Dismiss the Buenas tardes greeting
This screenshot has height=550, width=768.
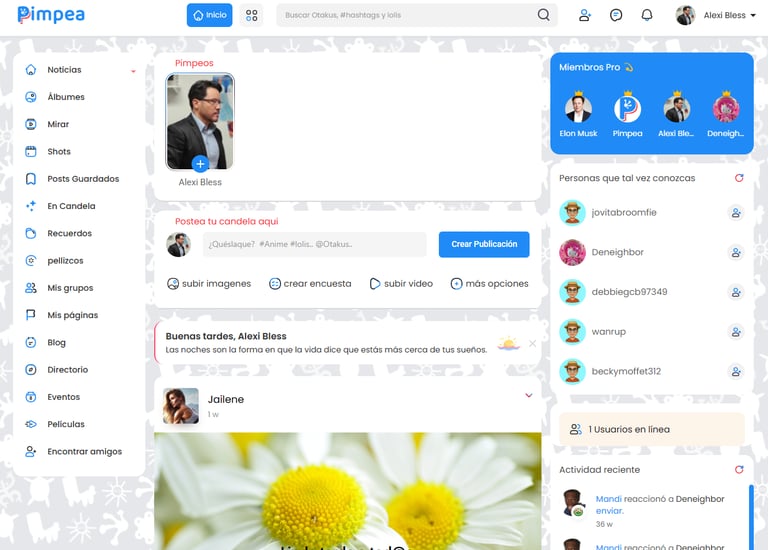tap(532, 344)
